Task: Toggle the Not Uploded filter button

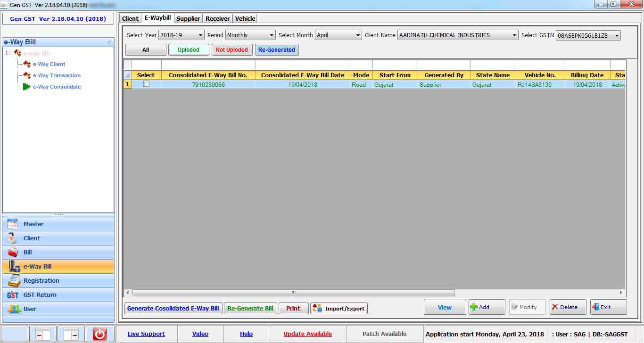Action: click(x=231, y=50)
